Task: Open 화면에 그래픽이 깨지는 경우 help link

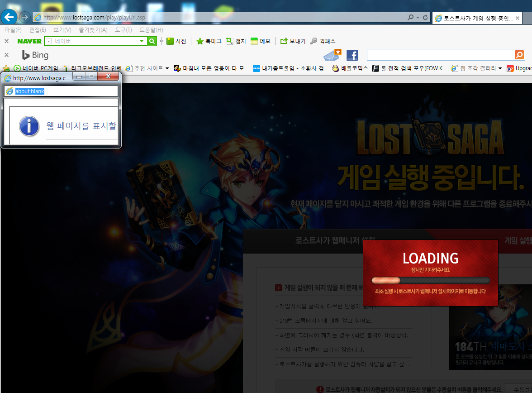Action: pos(343,335)
